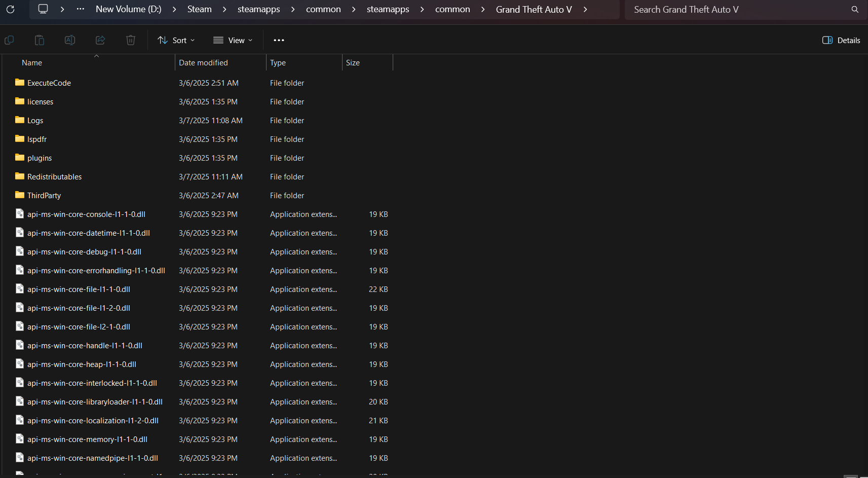Click the Rename icon in the toolbar

coord(70,40)
